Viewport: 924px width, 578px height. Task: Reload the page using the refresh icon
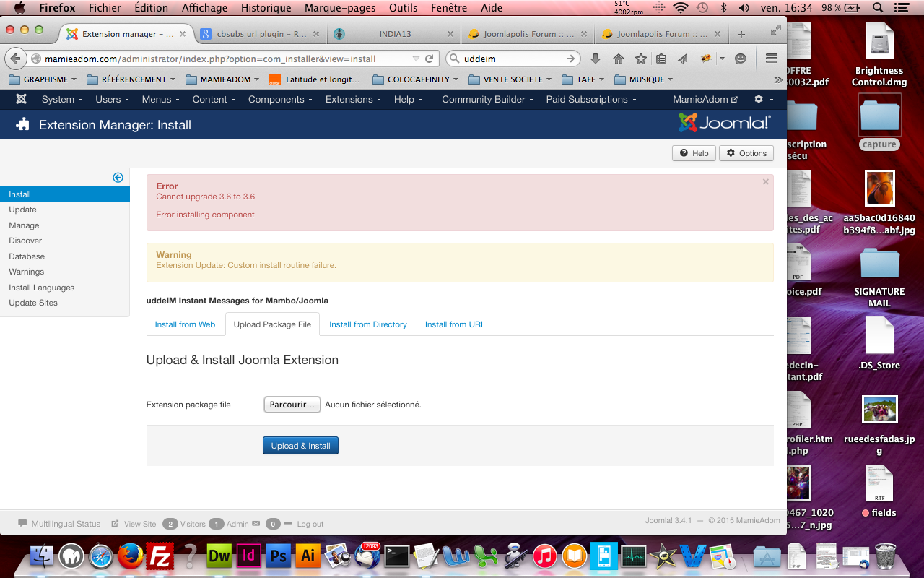pyautogui.click(x=430, y=59)
